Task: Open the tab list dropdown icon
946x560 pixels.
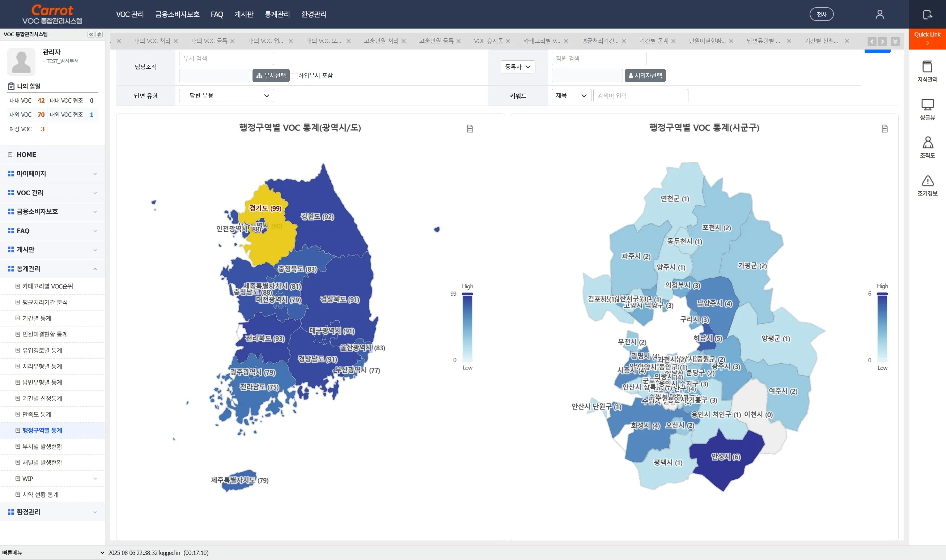Action: 895,42
